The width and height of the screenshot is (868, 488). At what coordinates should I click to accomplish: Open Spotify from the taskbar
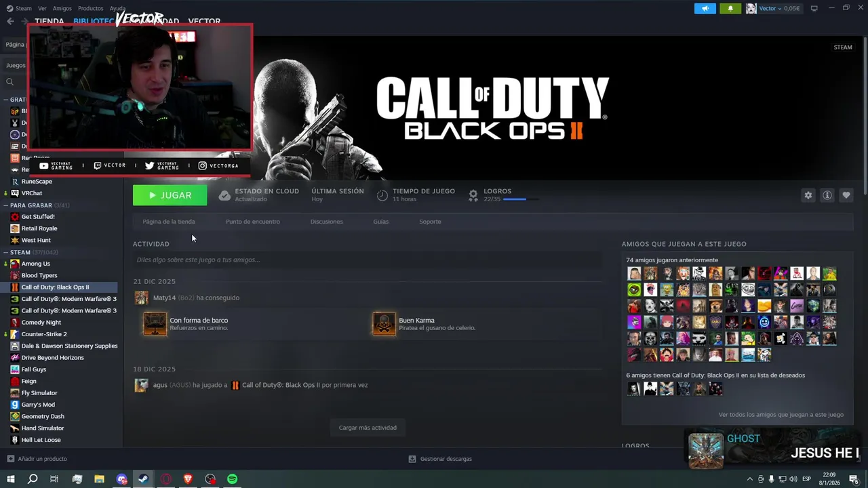pos(233,479)
